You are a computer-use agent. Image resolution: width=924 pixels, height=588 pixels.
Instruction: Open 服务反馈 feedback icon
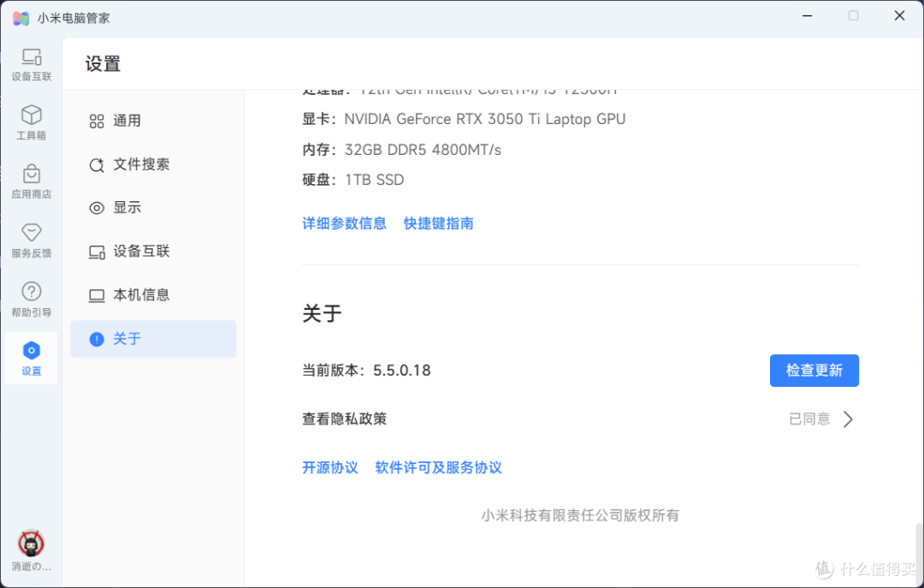click(x=32, y=241)
